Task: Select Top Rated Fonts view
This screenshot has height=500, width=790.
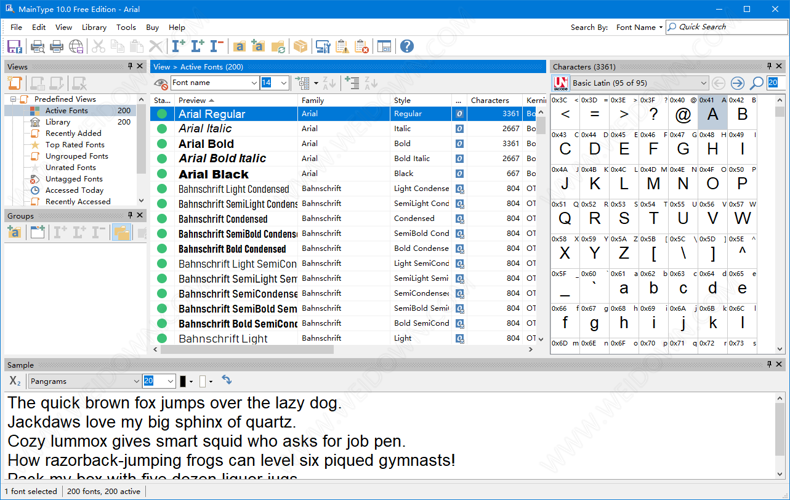Action: coord(75,145)
